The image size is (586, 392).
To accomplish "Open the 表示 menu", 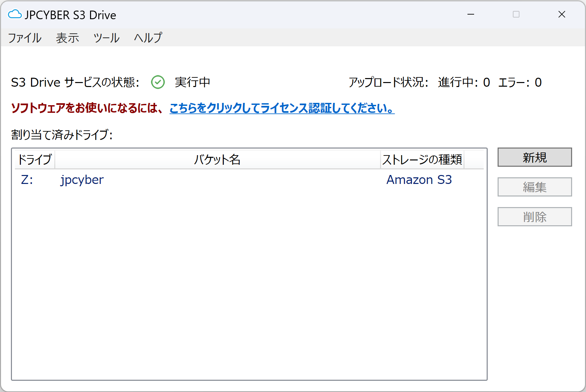I will click(x=67, y=38).
